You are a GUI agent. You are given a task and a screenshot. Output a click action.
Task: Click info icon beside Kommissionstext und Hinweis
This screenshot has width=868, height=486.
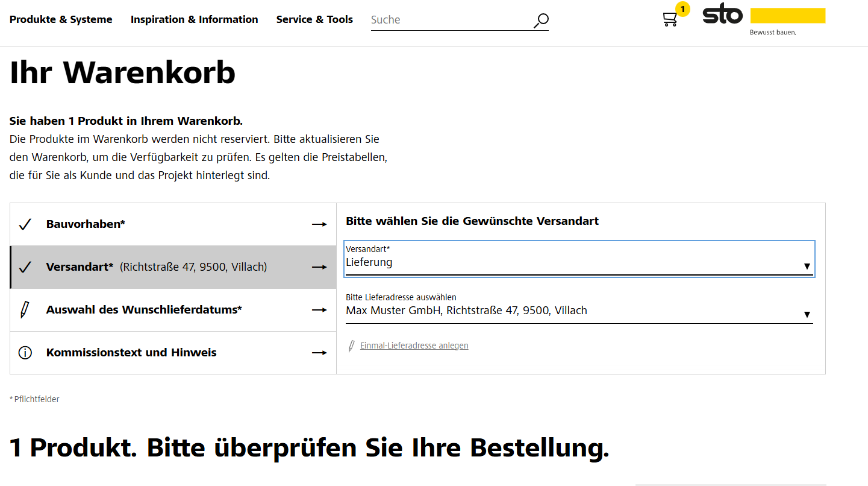coord(25,353)
